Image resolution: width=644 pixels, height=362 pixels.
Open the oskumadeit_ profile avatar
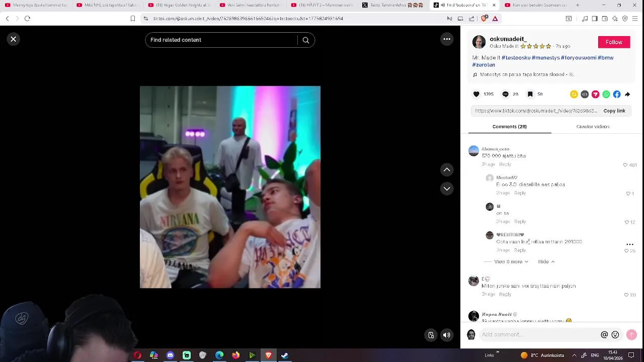[479, 42]
